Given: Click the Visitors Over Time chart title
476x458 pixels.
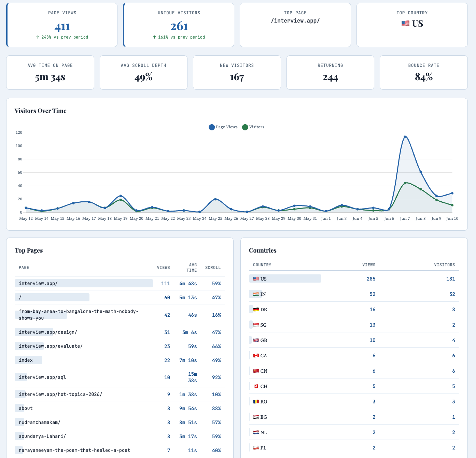Looking at the screenshot, I should pyautogui.click(x=41, y=111).
